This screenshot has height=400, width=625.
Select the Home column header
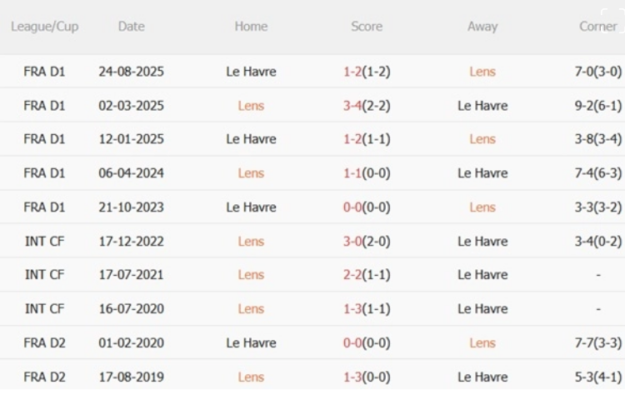(251, 27)
